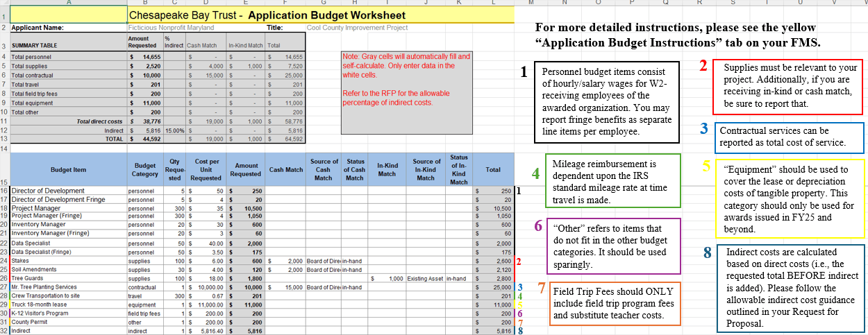Select the 'Director of Development Fringe' budget item
The height and width of the screenshot is (335, 868).
tap(69, 199)
